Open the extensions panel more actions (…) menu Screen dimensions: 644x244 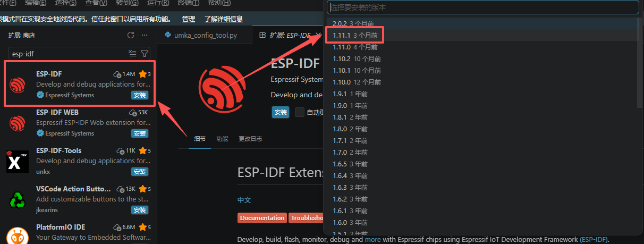(145, 35)
